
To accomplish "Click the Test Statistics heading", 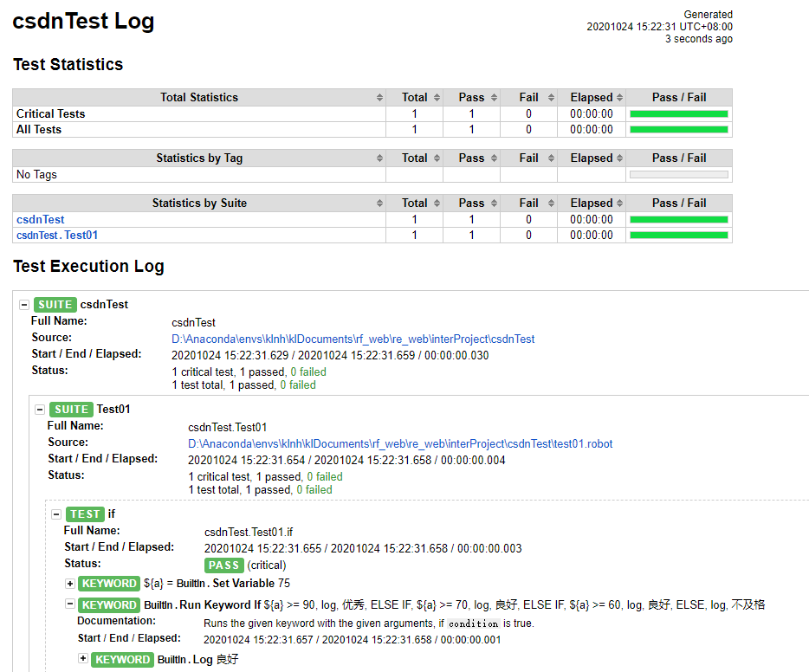I will [68, 64].
